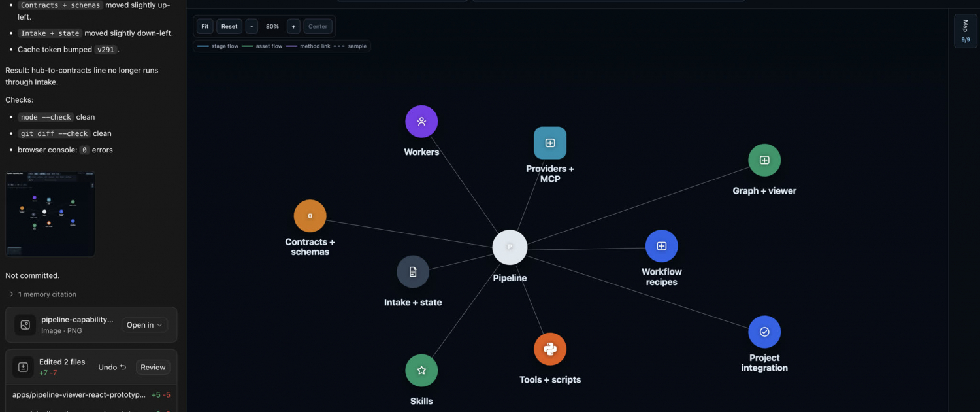Click the central Pipeline hub node

[x=510, y=247]
